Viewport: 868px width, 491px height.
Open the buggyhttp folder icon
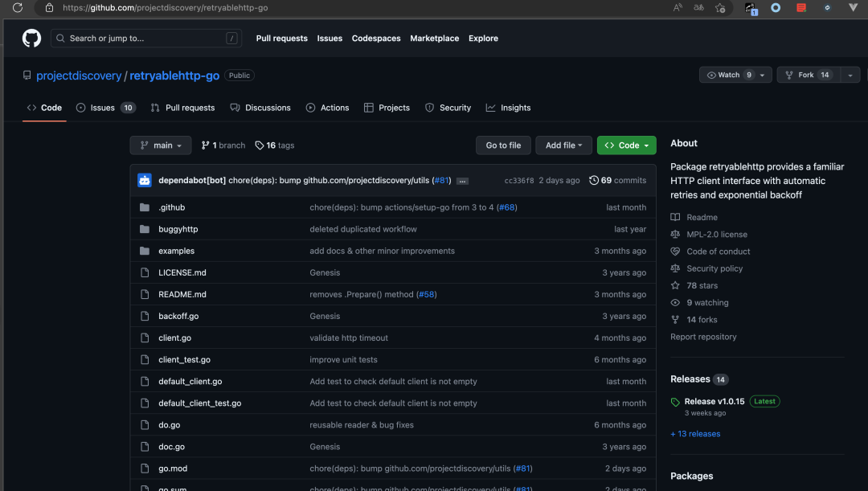click(x=145, y=229)
